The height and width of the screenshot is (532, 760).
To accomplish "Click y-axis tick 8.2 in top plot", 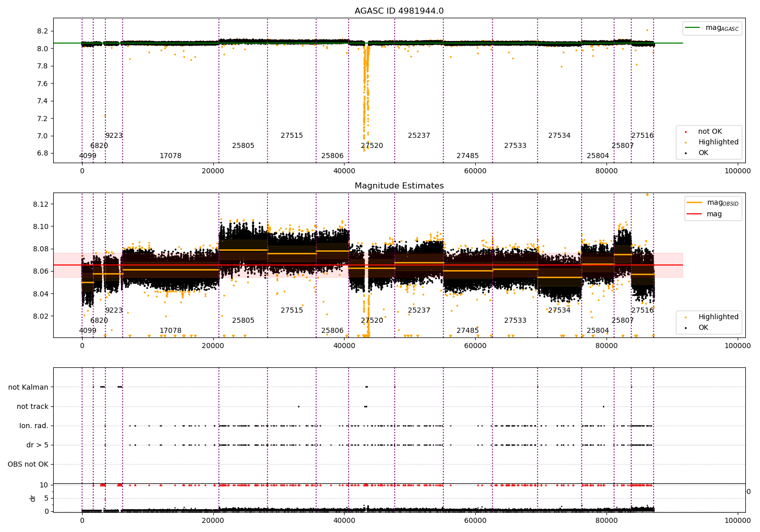I will pyautogui.click(x=43, y=31).
